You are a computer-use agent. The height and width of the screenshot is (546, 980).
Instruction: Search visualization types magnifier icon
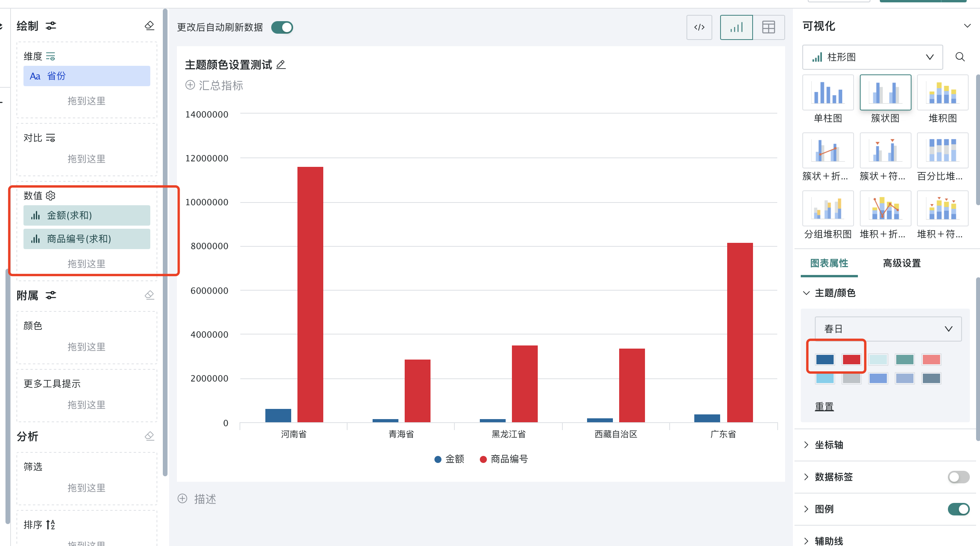[x=960, y=57]
